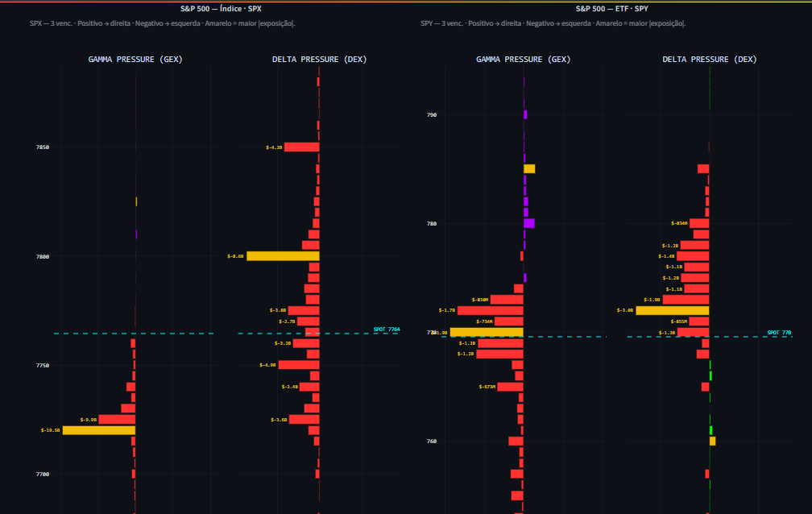Click the $-3.2B bar in SPX DEX

(x=306, y=343)
